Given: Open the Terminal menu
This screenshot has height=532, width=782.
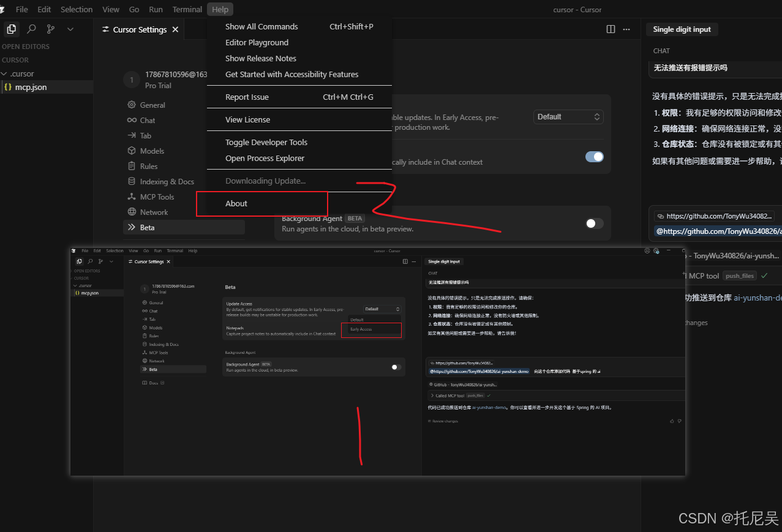Looking at the screenshot, I should [x=187, y=9].
